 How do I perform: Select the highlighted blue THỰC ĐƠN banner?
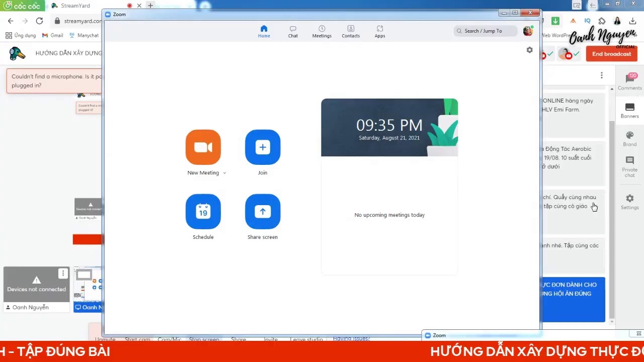(x=574, y=300)
